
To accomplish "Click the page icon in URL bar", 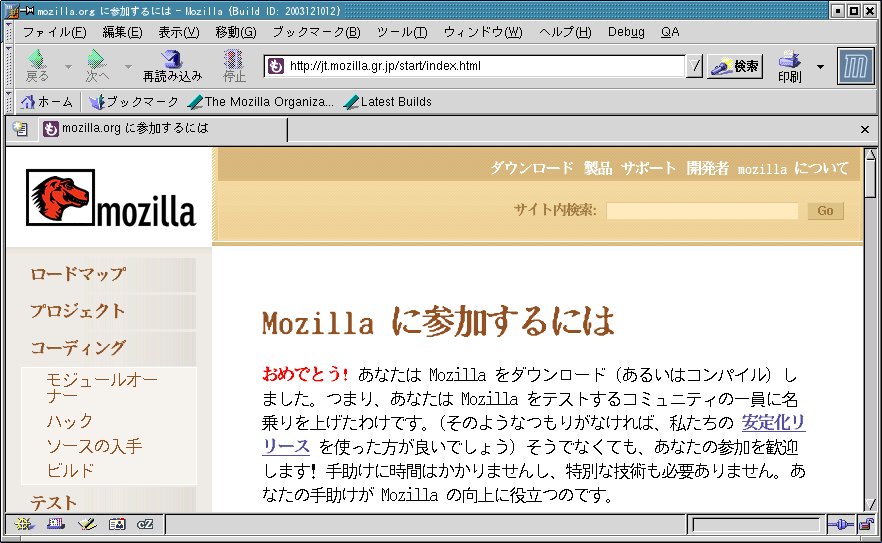I will pos(276,66).
